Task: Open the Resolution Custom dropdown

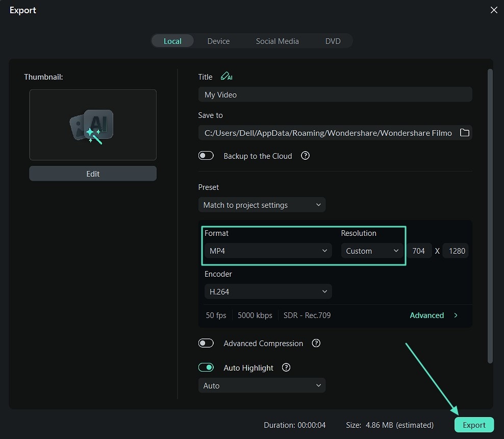Action: 372,251
